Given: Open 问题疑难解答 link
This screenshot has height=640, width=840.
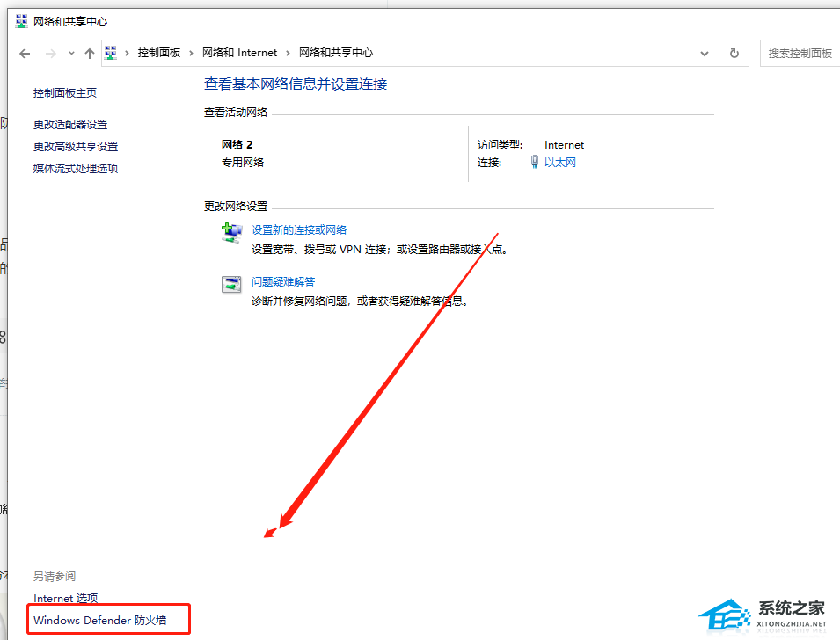Looking at the screenshot, I should click(x=283, y=281).
